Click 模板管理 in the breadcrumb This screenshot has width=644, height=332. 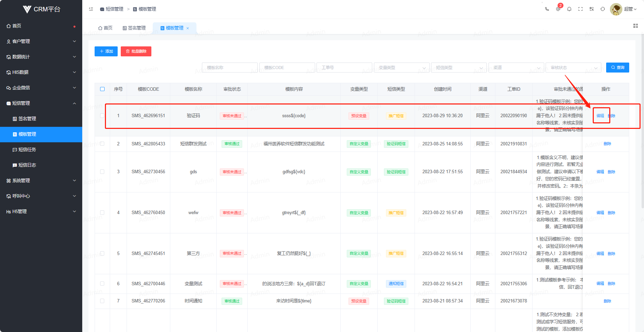pos(147,9)
